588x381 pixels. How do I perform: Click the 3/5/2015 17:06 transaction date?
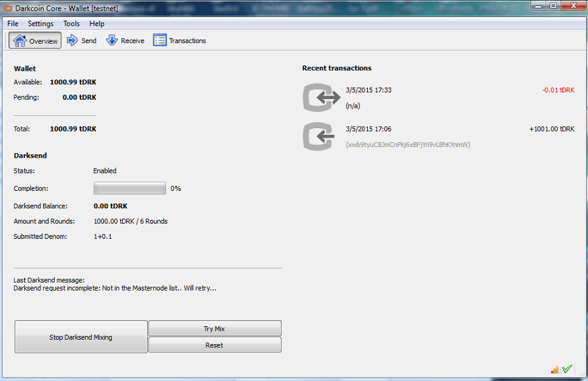click(x=368, y=129)
